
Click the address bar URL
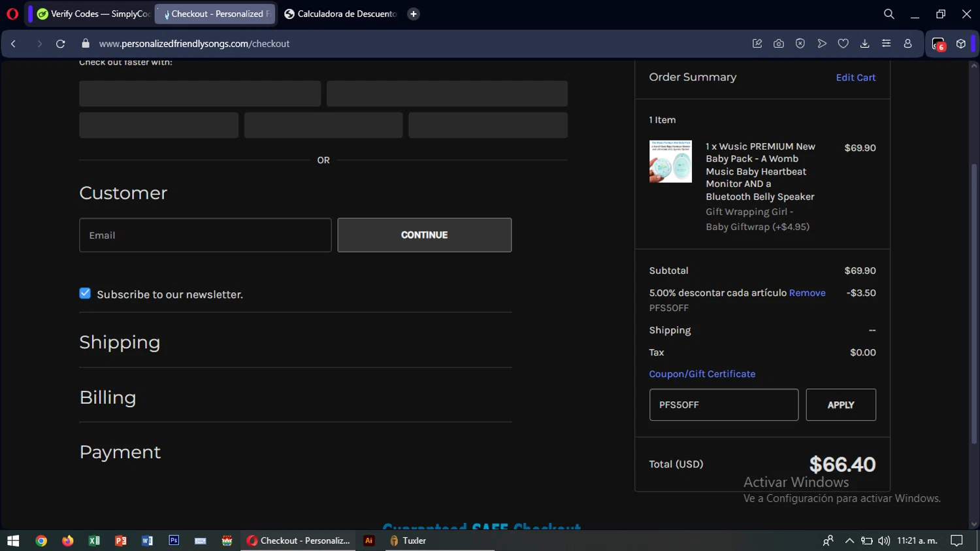coord(194,44)
